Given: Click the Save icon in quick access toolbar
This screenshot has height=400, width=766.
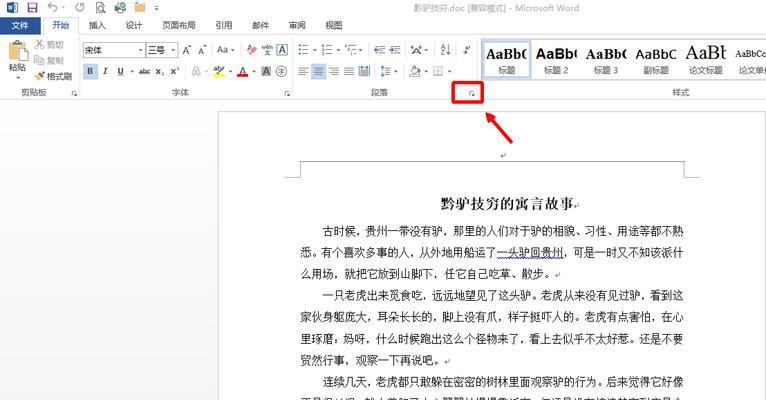Looking at the screenshot, I should [33, 8].
